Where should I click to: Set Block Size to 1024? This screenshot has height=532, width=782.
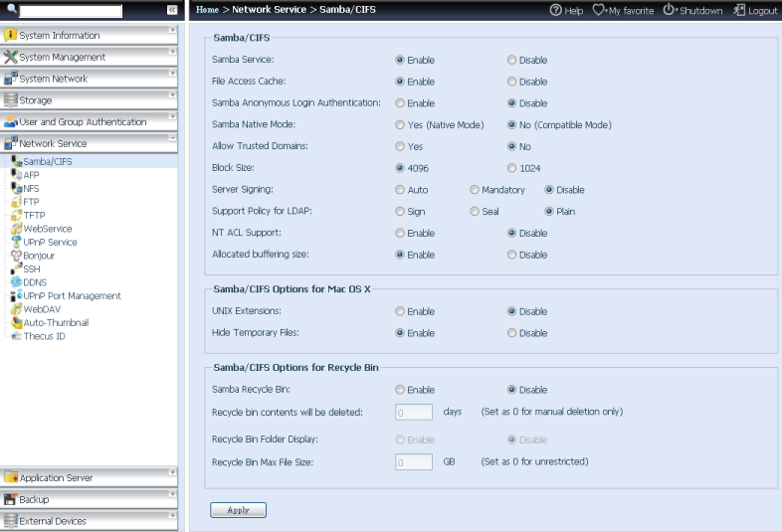(x=511, y=168)
